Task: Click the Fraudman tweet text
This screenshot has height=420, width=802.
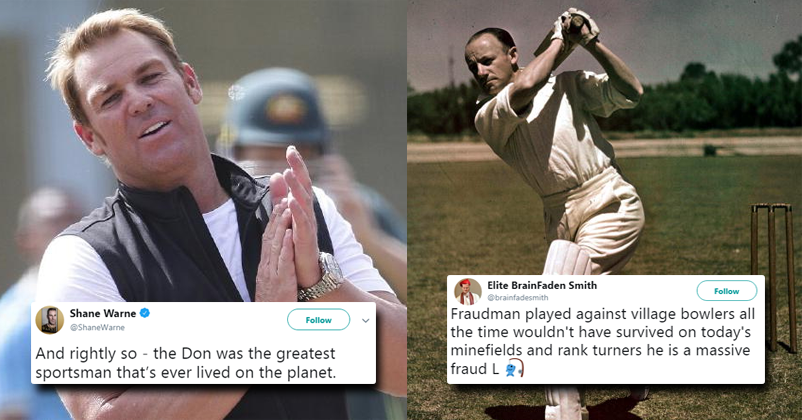Action: point(603,341)
